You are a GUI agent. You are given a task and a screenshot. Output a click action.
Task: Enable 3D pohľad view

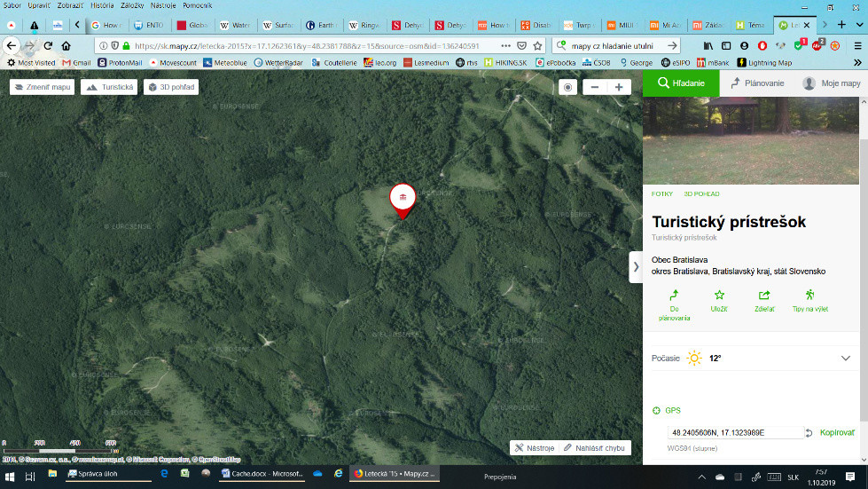[x=171, y=87]
